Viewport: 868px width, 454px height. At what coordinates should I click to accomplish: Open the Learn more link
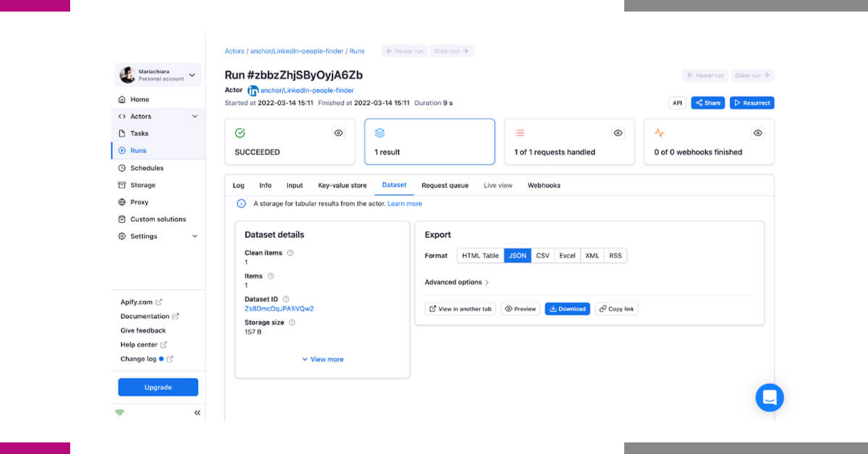(x=405, y=204)
